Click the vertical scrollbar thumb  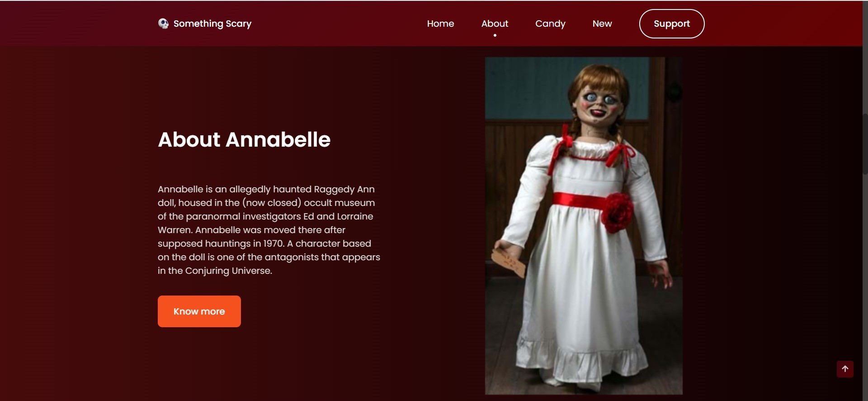tap(865, 144)
